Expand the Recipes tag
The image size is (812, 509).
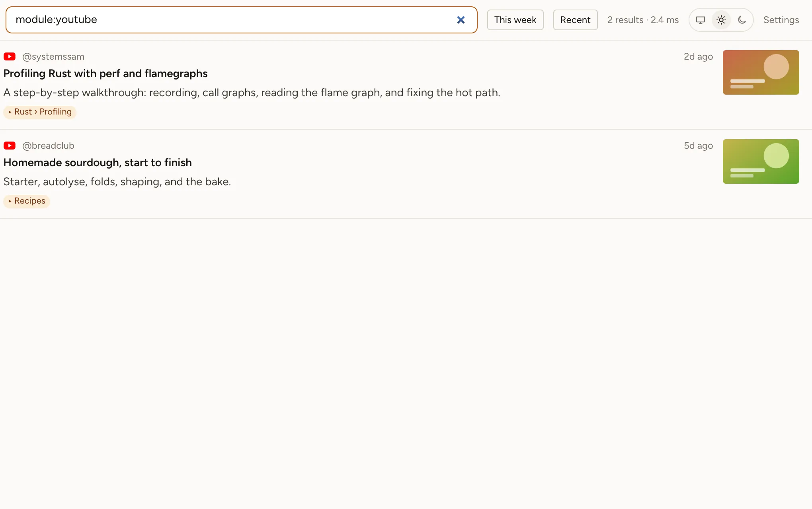coord(27,201)
